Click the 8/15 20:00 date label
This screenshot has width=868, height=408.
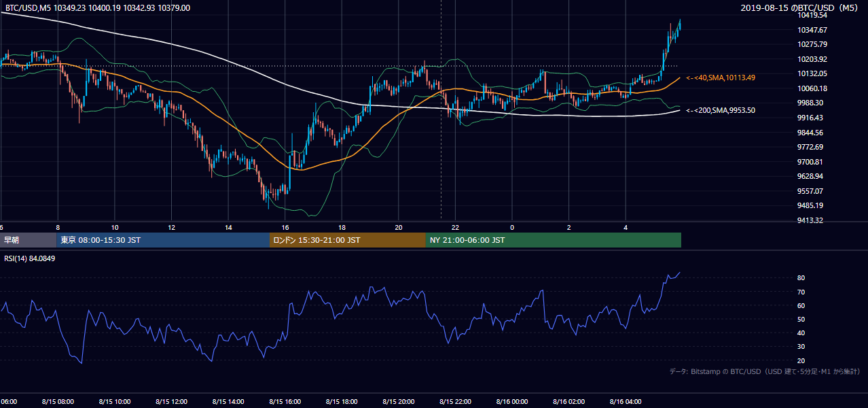pyautogui.click(x=399, y=401)
